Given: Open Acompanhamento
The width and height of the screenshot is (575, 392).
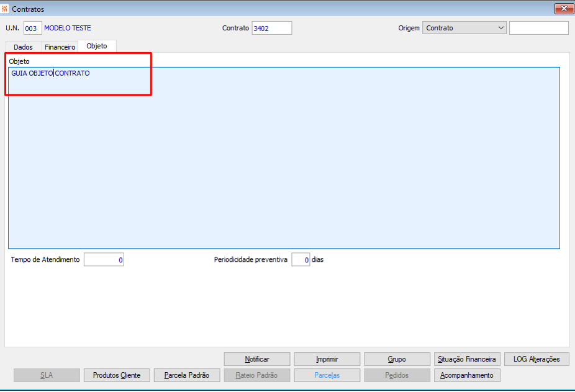Looking at the screenshot, I should (467, 375).
